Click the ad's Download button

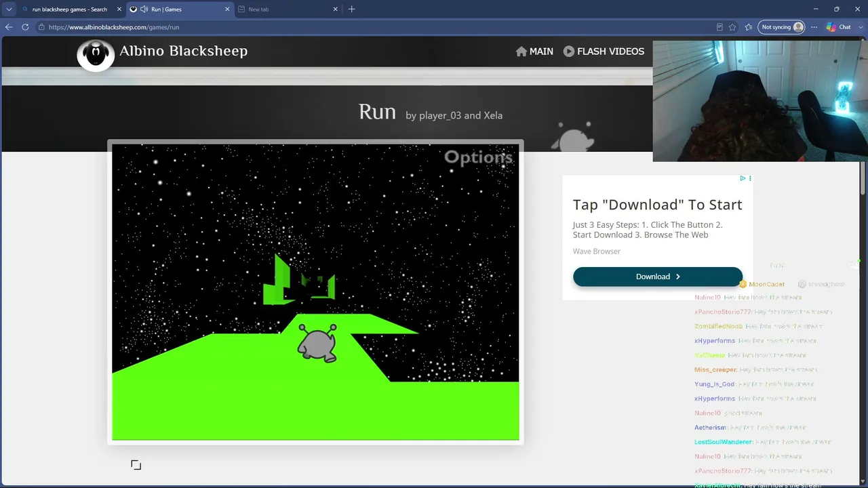tap(658, 277)
